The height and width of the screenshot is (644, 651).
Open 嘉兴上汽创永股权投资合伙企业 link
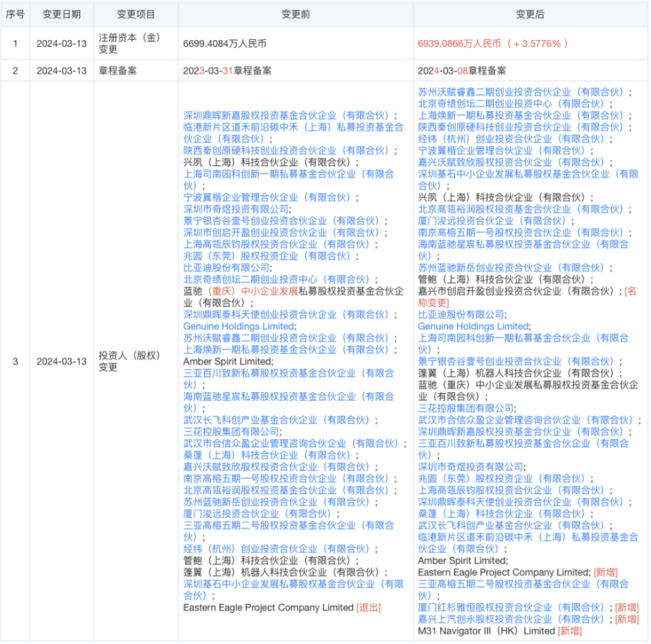click(x=511, y=619)
